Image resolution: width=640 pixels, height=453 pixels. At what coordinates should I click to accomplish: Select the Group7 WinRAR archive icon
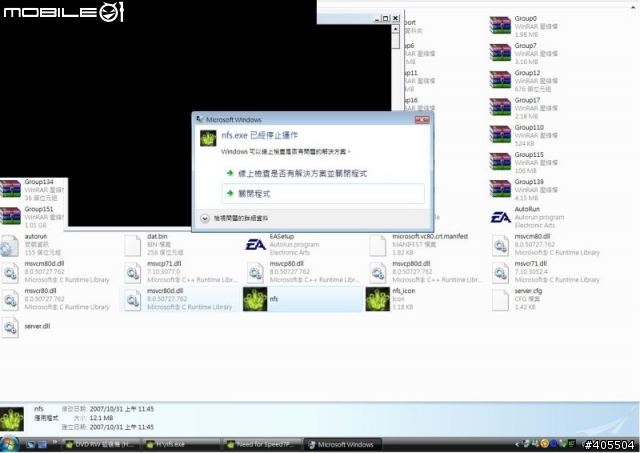(x=500, y=53)
